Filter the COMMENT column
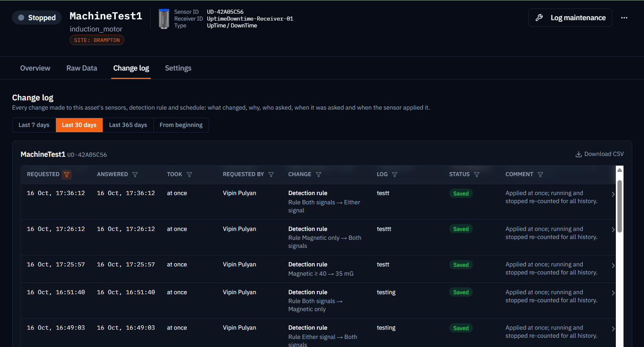 tap(541, 175)
